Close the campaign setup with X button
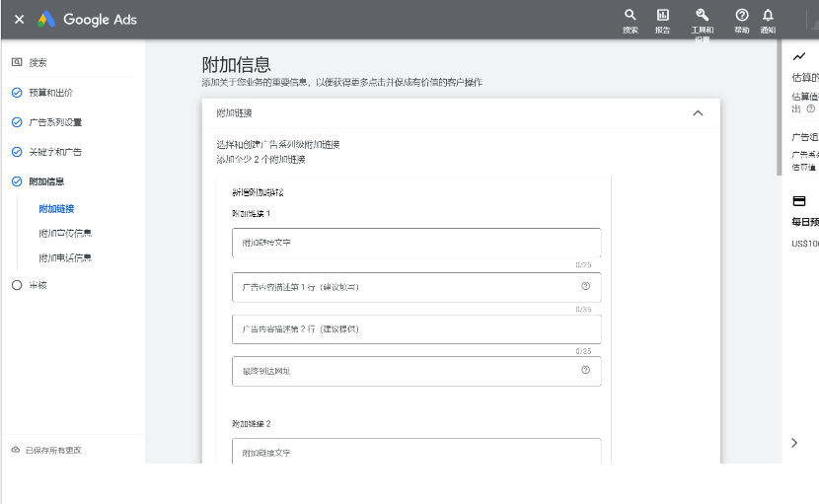 pos(20,20)
